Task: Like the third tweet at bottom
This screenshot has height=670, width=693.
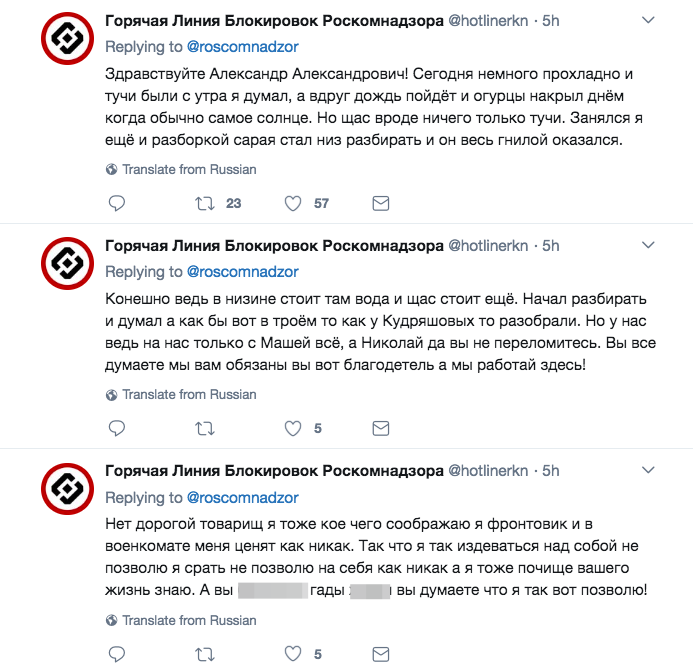Action: (x=293, y=655)
